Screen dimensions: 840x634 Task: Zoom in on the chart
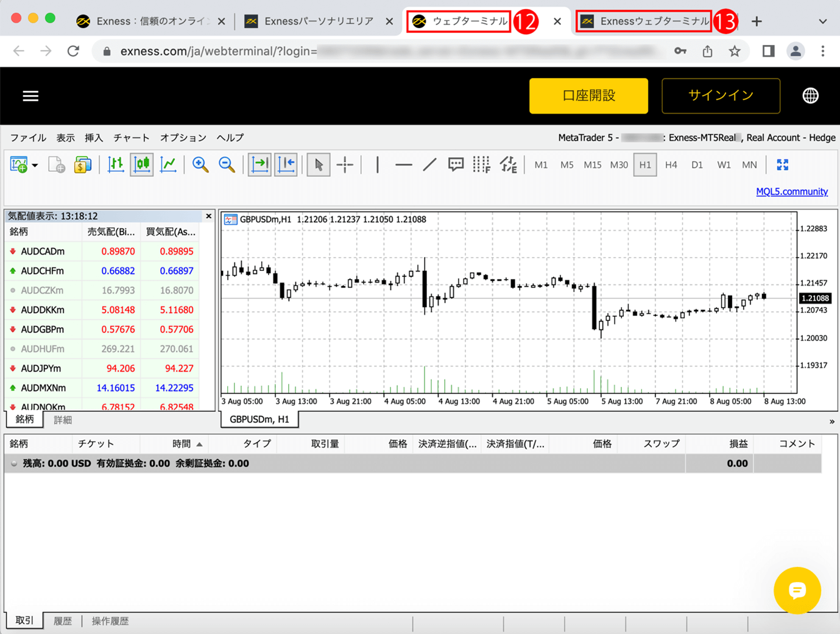[x=200, y=164]
